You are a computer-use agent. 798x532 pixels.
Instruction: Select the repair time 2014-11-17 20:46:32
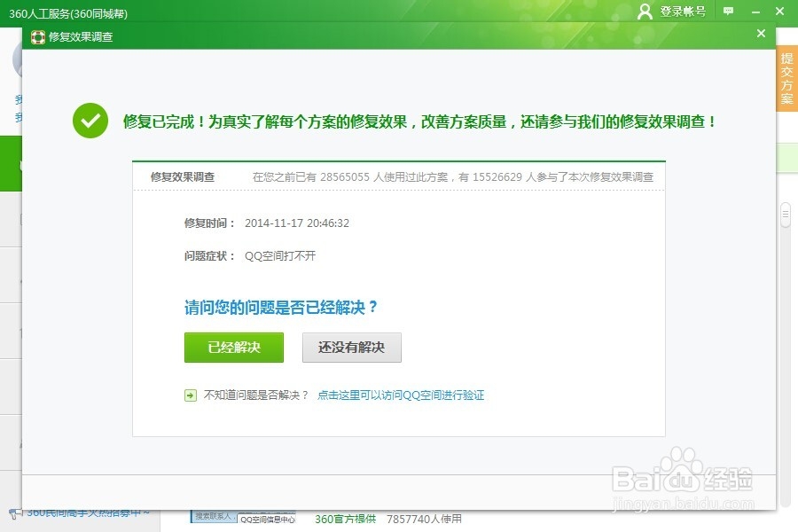tap(297, 223)
